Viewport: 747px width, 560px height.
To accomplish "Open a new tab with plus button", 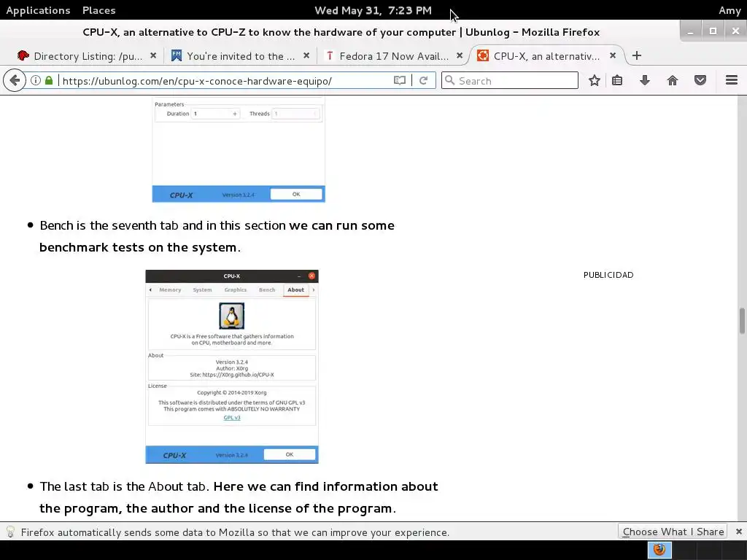I will (x=636, y=55).
